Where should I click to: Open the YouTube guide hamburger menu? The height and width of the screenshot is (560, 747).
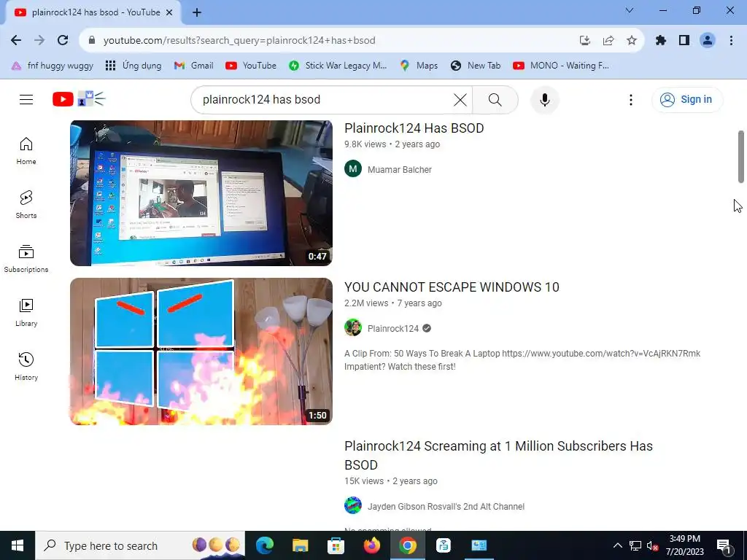[x=26, y=99]
